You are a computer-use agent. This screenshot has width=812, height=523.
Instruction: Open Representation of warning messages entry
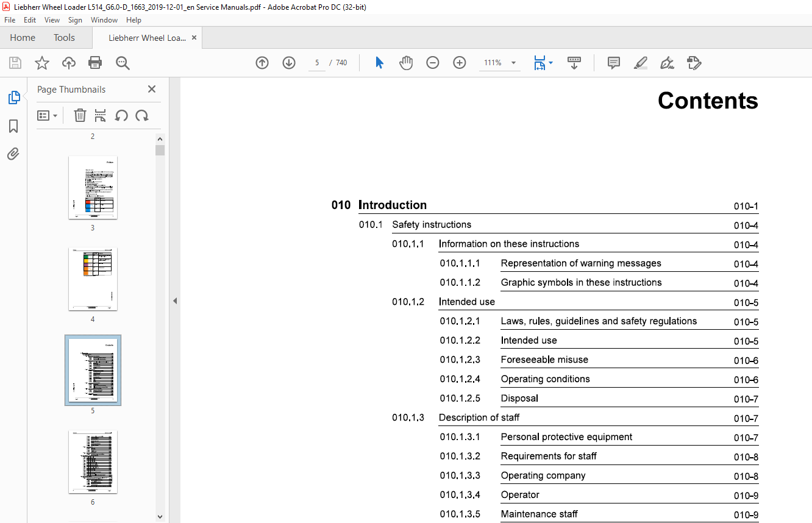581,263
